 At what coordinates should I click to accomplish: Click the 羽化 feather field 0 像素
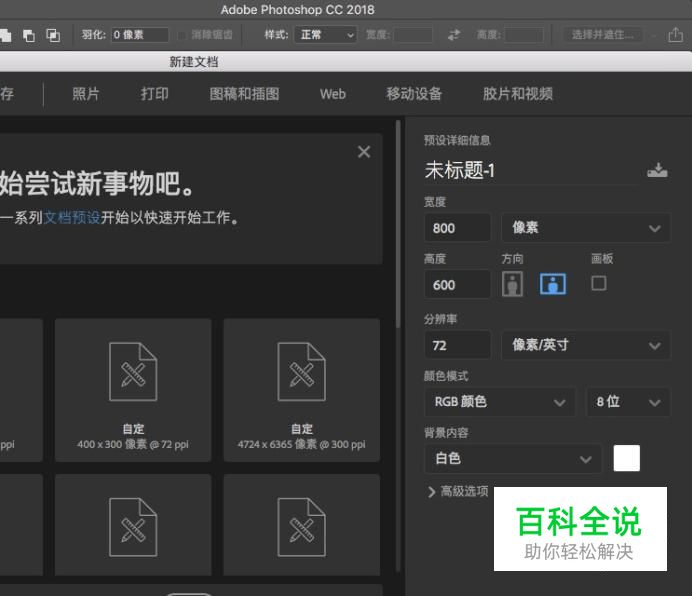[x=139, y=35]
